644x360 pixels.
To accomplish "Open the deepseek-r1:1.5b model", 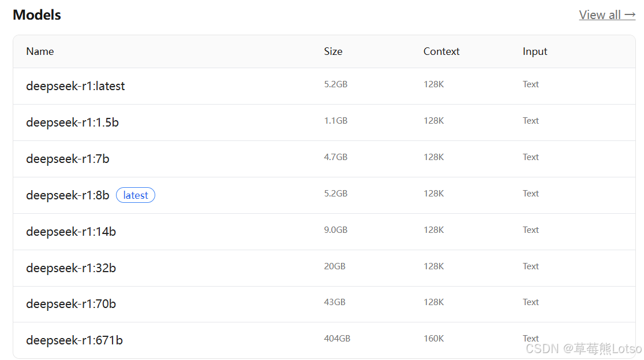I will click(72, 122).
